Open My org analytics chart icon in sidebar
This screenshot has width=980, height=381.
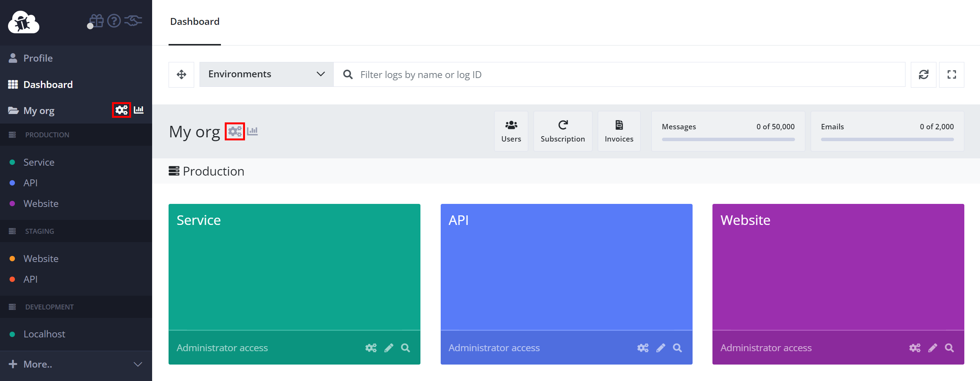click(x=139, y=110)
